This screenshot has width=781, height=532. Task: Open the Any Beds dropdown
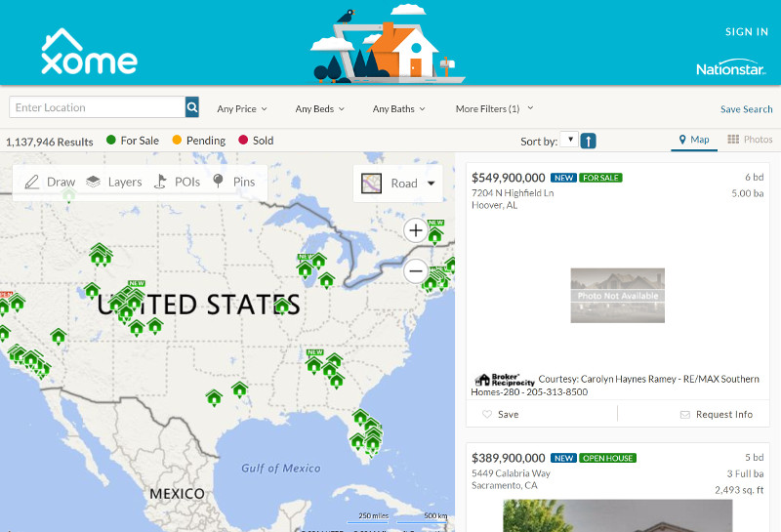(320, 108)
